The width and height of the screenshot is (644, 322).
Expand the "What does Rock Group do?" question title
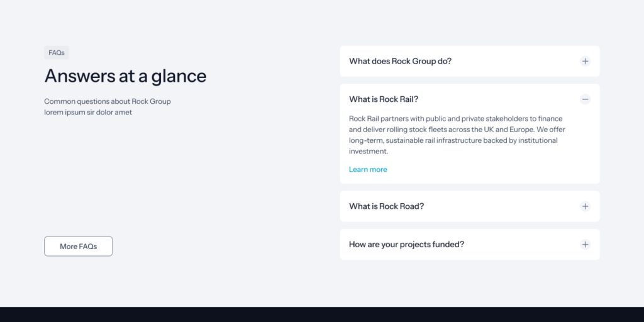[400, 61]
